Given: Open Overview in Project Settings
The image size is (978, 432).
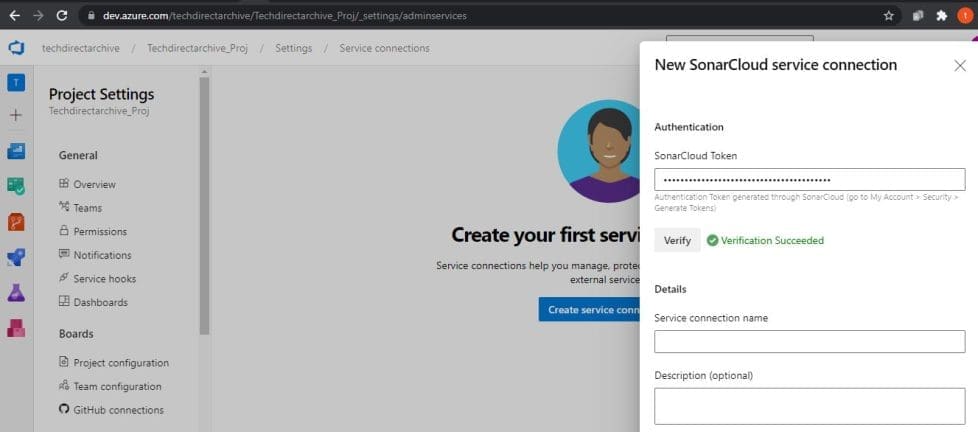Looking at the screenshot, I should tap(94, 184).
